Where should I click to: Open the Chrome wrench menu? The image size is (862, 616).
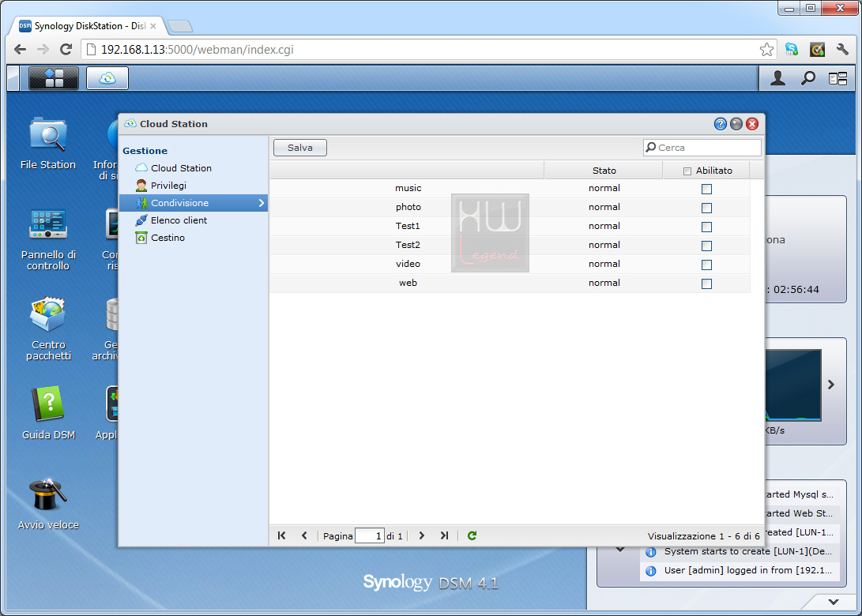[x=842, y=50]
